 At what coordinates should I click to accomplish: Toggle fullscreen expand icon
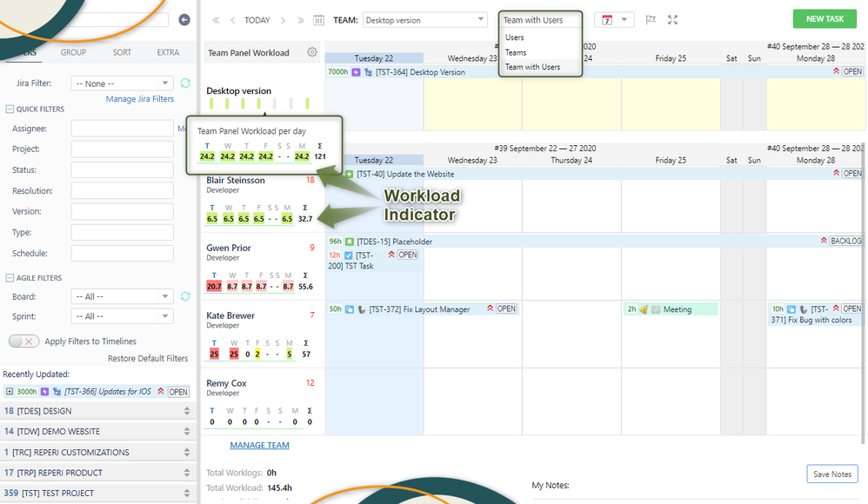[672, 20]
